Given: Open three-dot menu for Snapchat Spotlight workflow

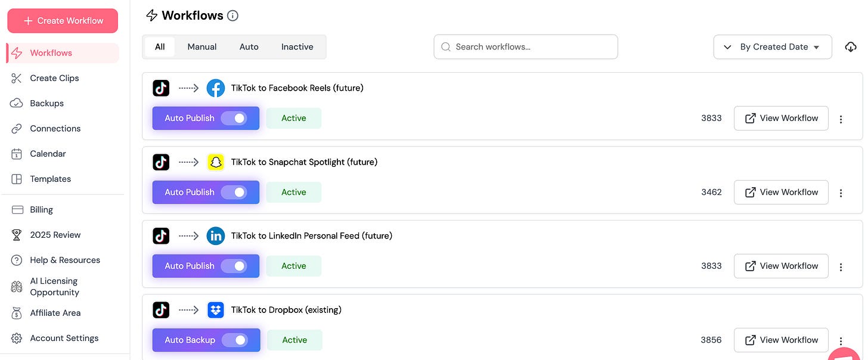Looking at the screenshot, I should coord(841,193).
